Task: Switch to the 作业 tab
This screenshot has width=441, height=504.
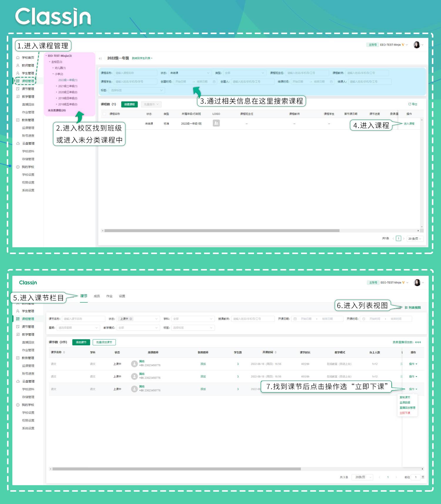Action: [109, 296]
